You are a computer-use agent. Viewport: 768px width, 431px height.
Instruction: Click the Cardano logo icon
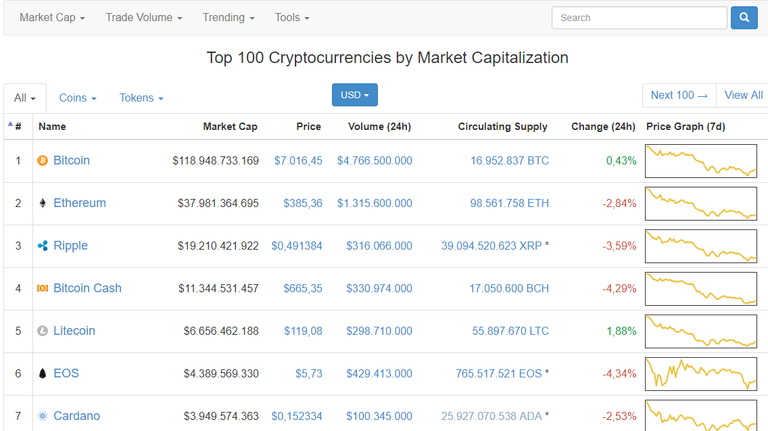pos(43,416)
